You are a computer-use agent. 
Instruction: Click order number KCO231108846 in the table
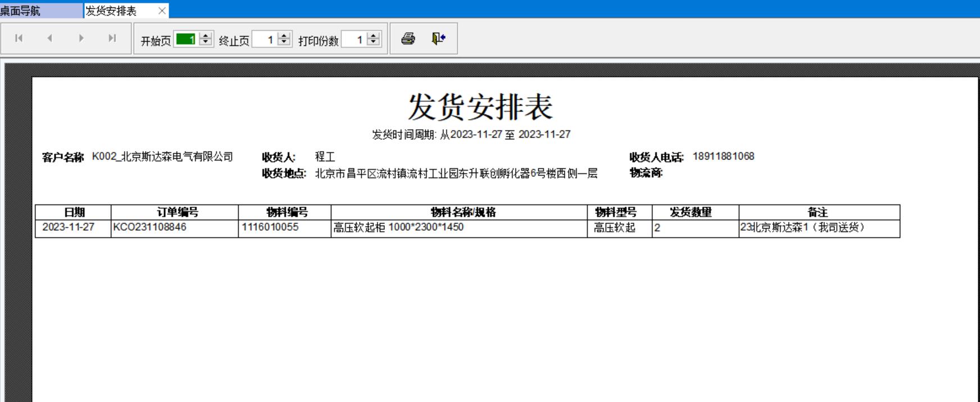pyautogui.click(x=150, y=227)
